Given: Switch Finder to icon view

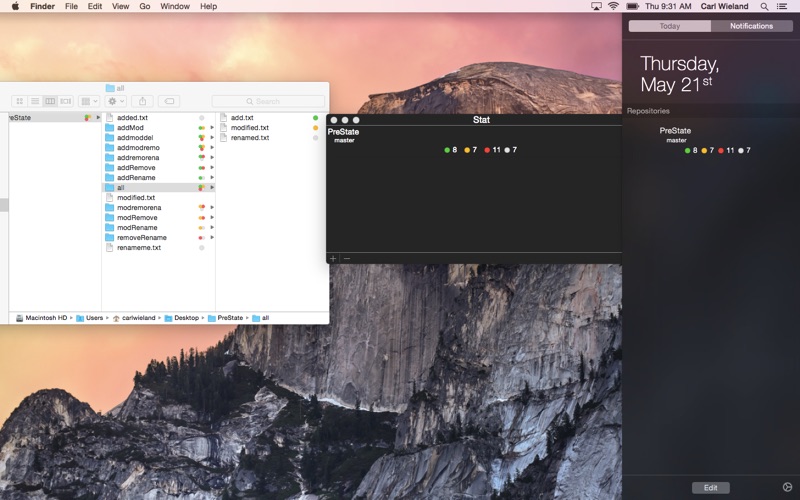Looking at the screenshot, I should tap(19, 101).
